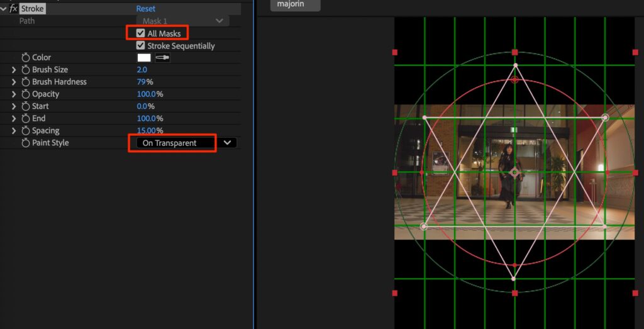Open the Paint Style dropdown
The image size is (644, 329).
click(226, 143)
